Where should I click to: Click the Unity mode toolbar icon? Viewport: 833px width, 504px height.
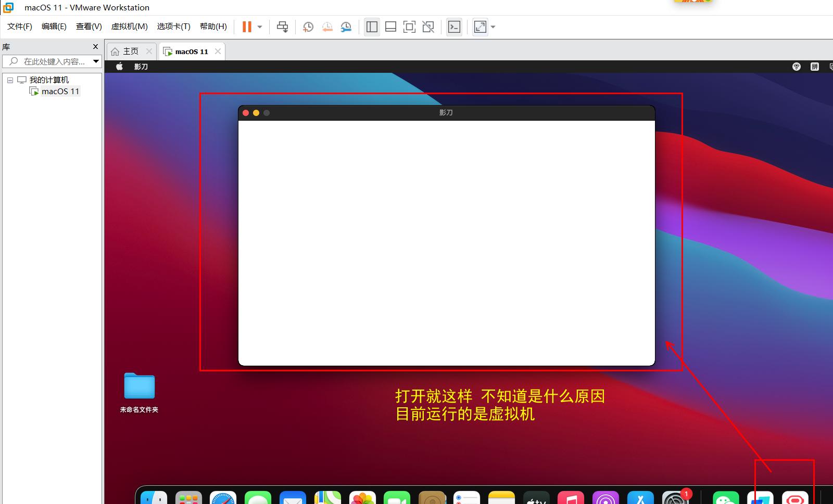point(428,27)
